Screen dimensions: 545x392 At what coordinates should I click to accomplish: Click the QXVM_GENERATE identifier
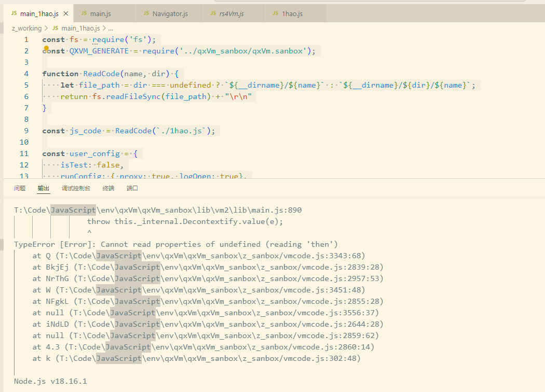99,51
